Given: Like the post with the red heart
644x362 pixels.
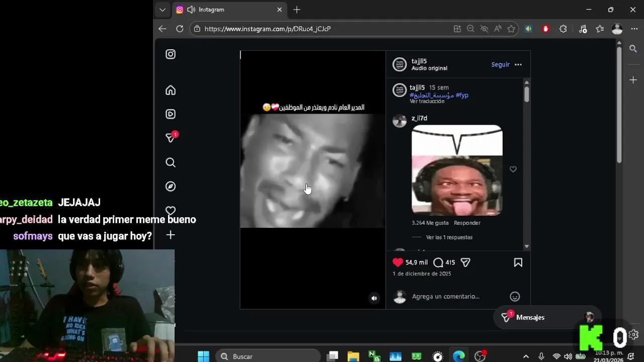Looking at the screenshot, I should tap(397, 262).
